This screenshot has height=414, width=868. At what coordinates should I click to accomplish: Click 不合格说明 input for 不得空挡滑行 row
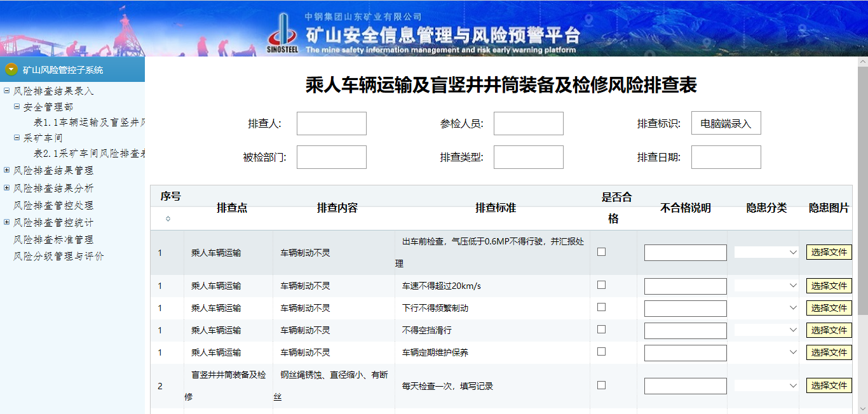point(686,331)
